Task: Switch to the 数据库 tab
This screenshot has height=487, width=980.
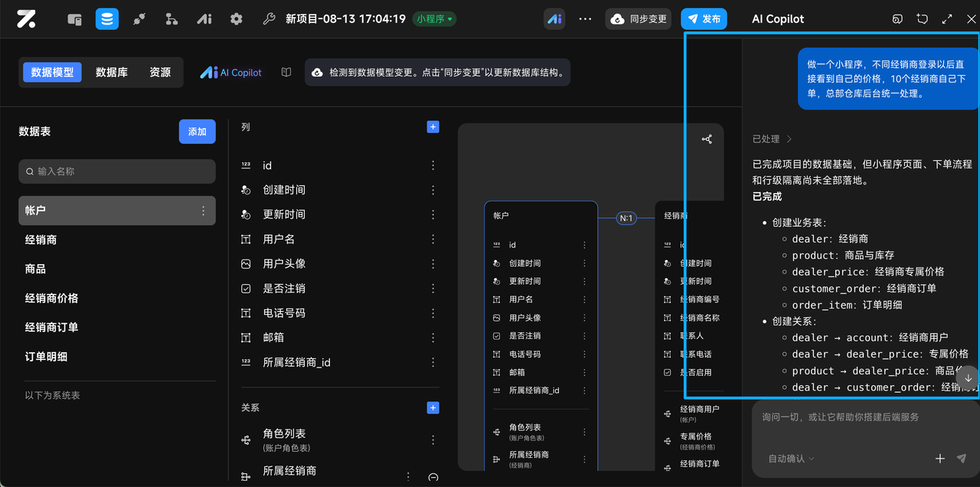Action: point(112,72)
